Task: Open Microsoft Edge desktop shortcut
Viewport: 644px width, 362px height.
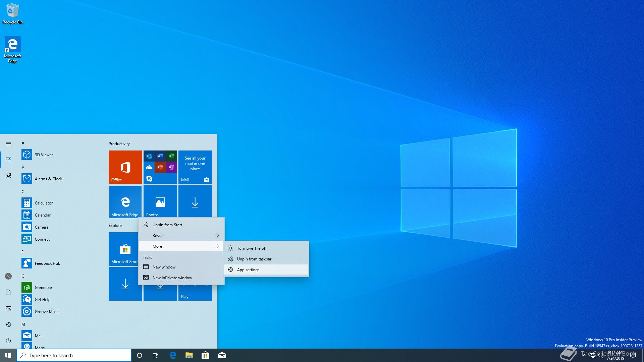Action: pyautogui.click(x=13, y=50)
